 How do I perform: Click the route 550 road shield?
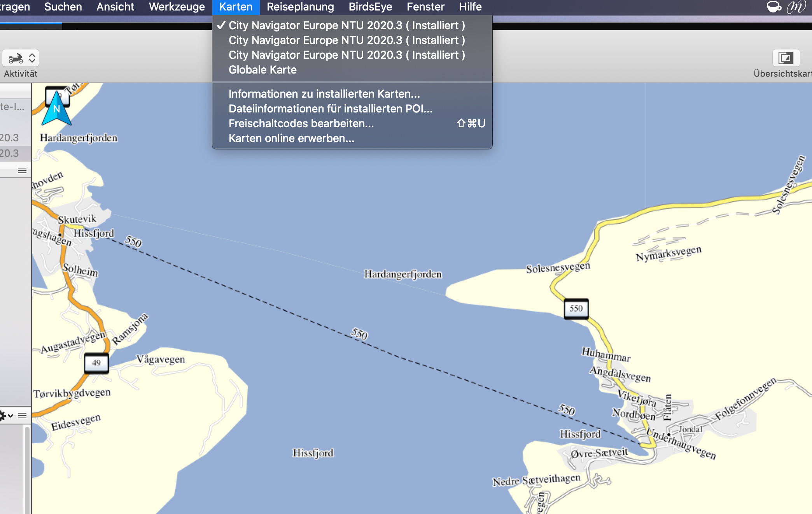[576, 309]
